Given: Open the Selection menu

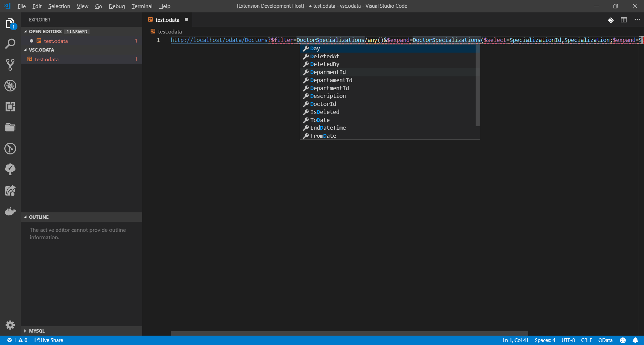Looking at the screenshot, I should [59, 6].
